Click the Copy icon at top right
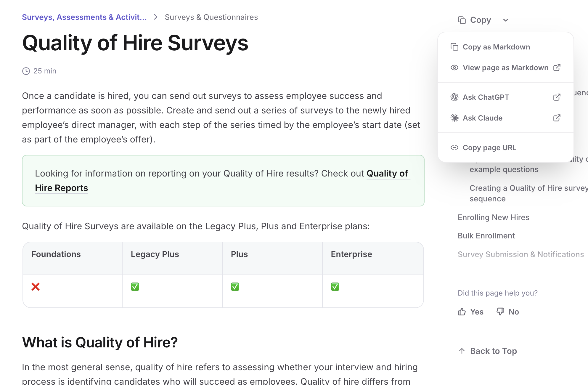588x385 pixels. tap(462, 20)
